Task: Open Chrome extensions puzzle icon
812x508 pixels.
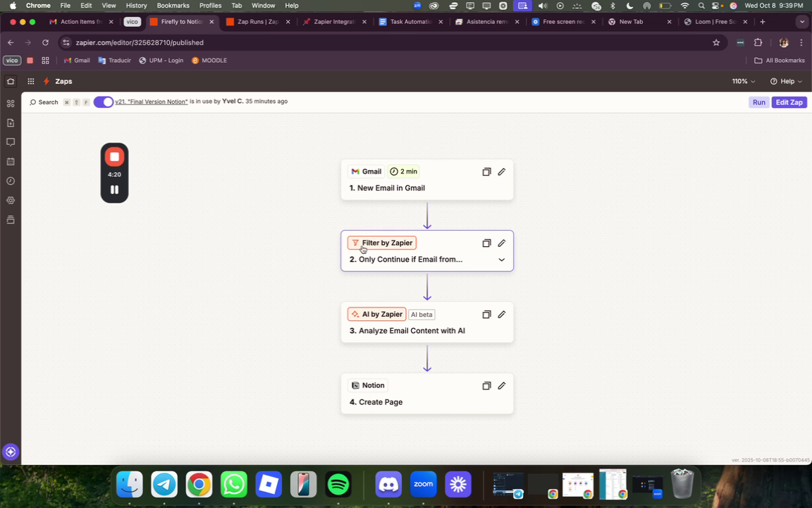Action: click(758, 42)
